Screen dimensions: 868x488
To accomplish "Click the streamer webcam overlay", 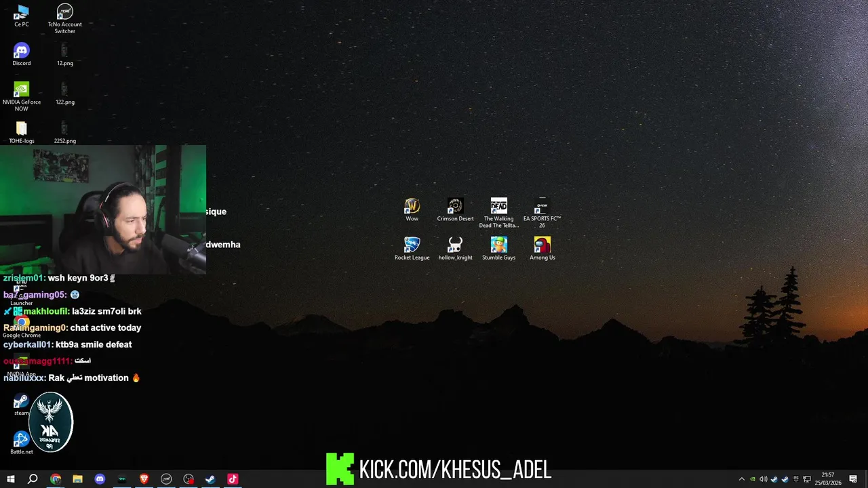I will point(103,209).
